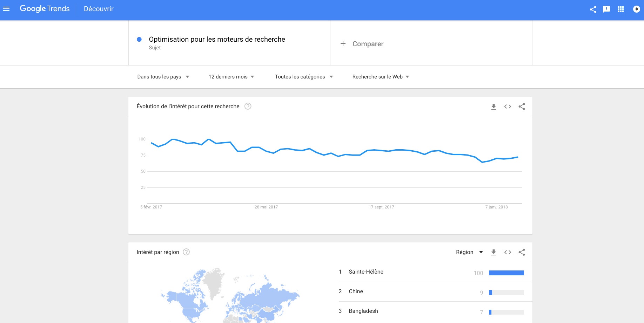Viewport: 644px width, 323px height.
Task: Open the 12 derniers mois dropdown
Action: click(x=231, y=77)
